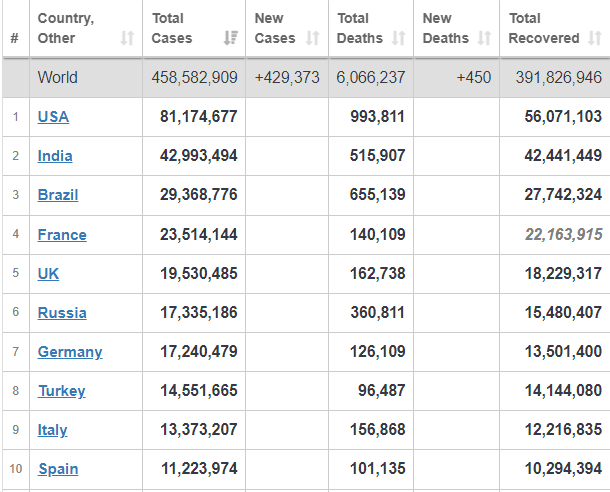610x492 pixels.
Task: Select Italy total cases 13,373,207
Action: [x=199, y=430]
